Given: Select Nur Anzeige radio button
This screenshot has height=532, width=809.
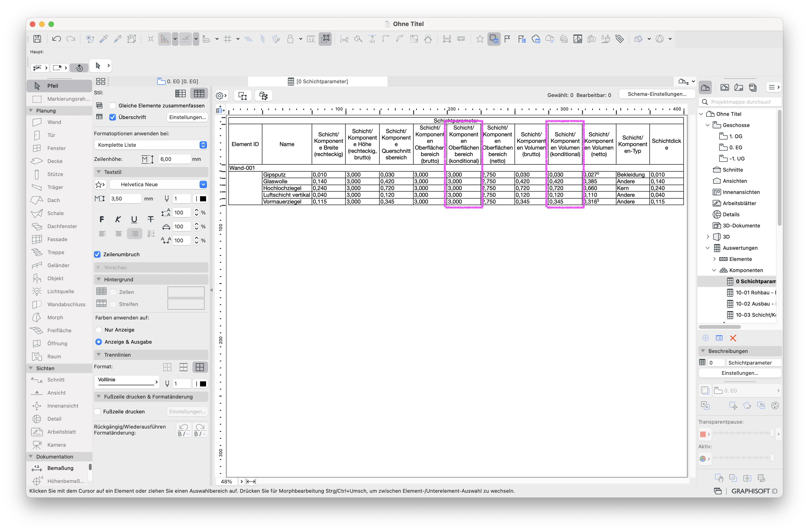Looking at the screenshot, I should pos(99,329).
